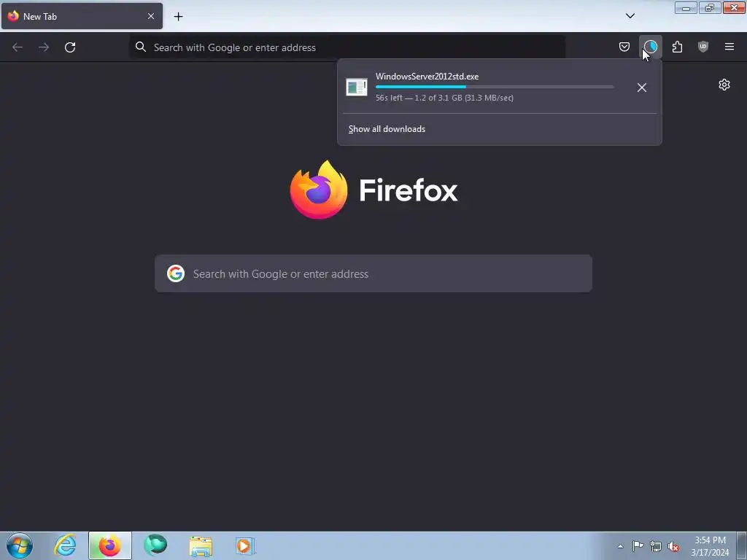Image resolution: width=747 pixels, height=560 pixels.
Task: Expand the list all tabs chevron
Action: coord(630,16)
